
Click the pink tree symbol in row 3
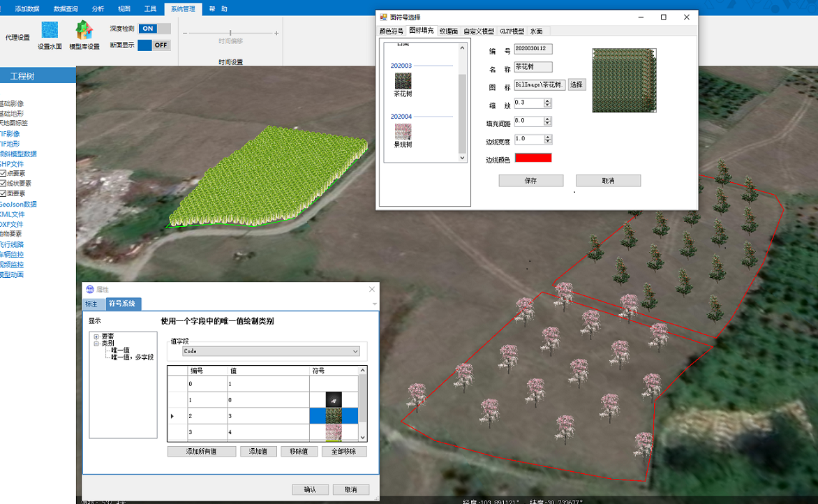point(334,432)
